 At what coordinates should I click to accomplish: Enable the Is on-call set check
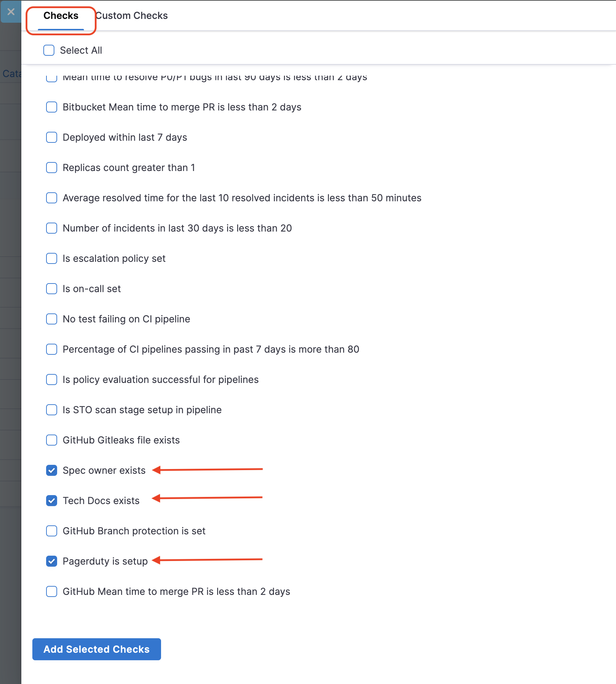tap(52, 289)
